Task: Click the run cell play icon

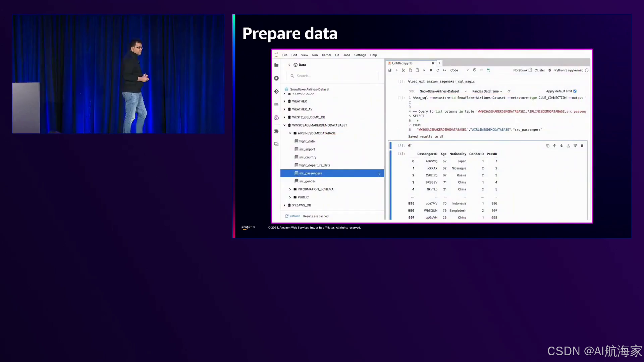Action: tap(424, 70)
